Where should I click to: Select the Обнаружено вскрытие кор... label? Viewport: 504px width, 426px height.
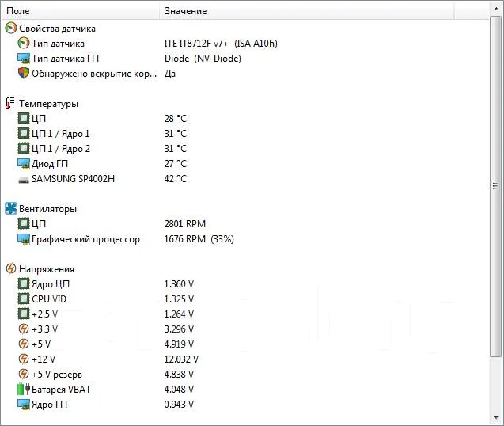click(94, 74)
